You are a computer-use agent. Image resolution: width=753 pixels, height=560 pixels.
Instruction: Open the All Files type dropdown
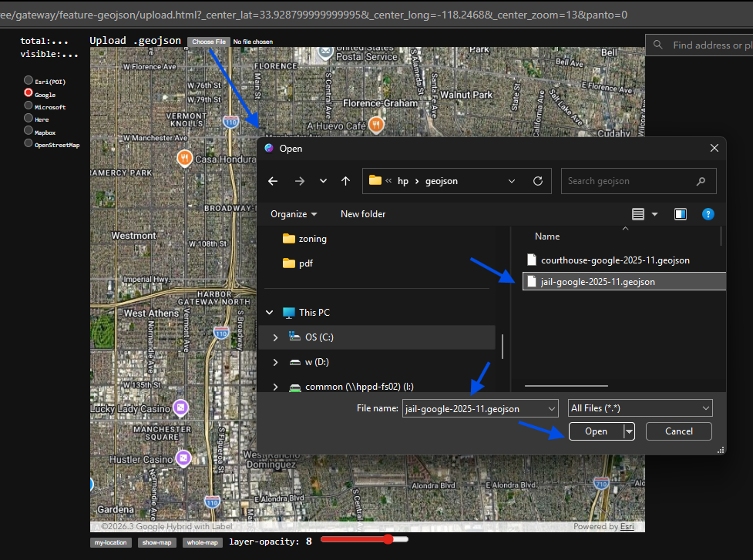point(640,408)
